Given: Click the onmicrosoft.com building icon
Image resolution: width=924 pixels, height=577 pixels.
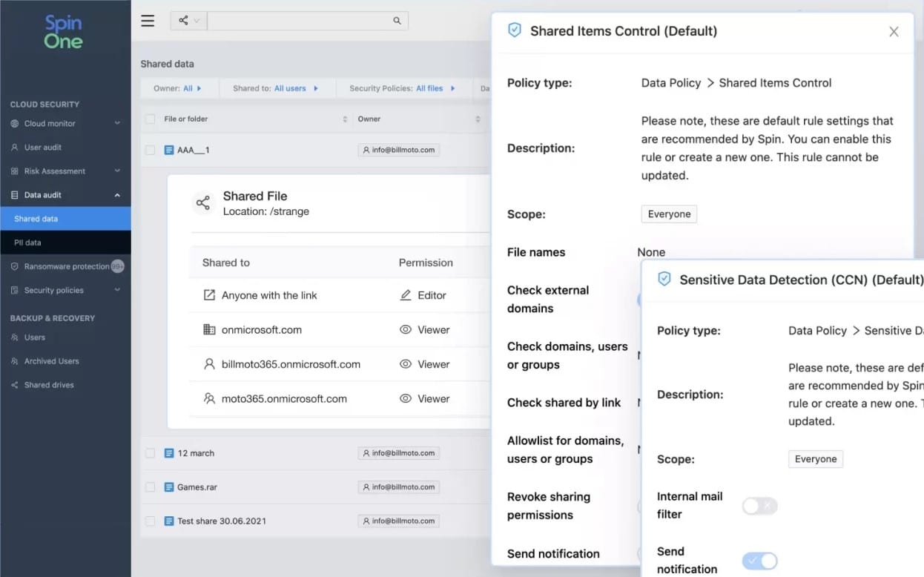Looking at the screenshot, I should [x=209, y=330].
